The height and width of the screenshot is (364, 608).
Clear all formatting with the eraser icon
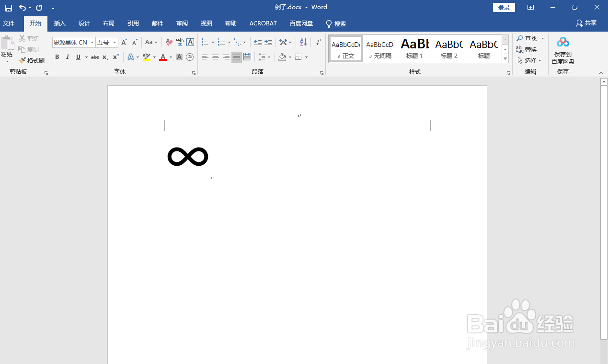(x=169, y=42)
